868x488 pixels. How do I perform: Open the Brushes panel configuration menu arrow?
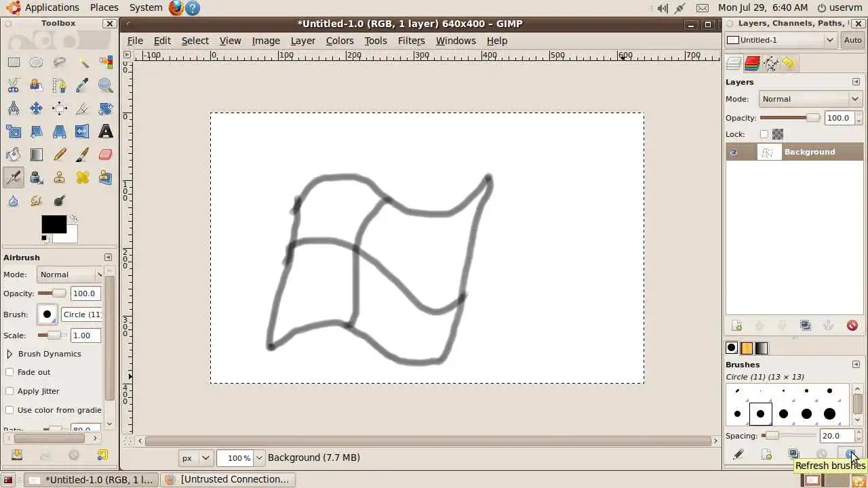pyautogui.click(x=856, y=365)
